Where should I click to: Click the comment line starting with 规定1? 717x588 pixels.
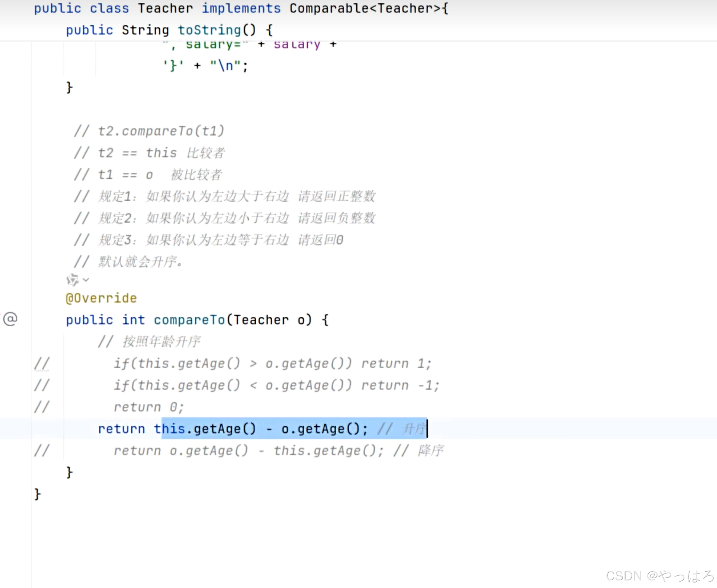225,196
